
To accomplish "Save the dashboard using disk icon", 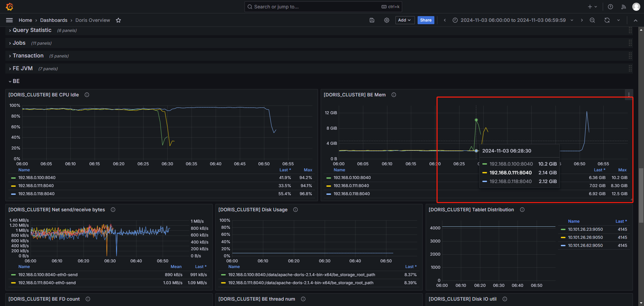I will 372,20.
